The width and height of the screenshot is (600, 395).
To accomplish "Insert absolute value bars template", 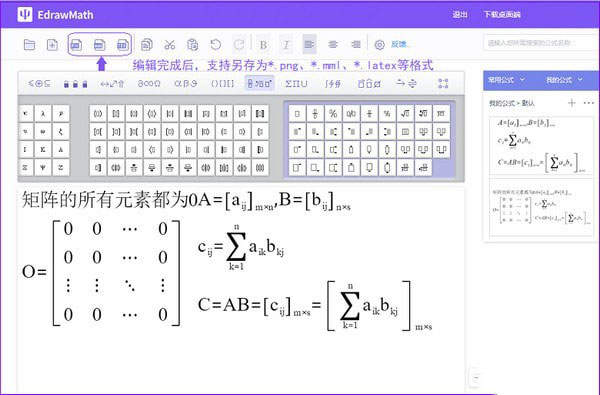I will (x=170, y=113).
